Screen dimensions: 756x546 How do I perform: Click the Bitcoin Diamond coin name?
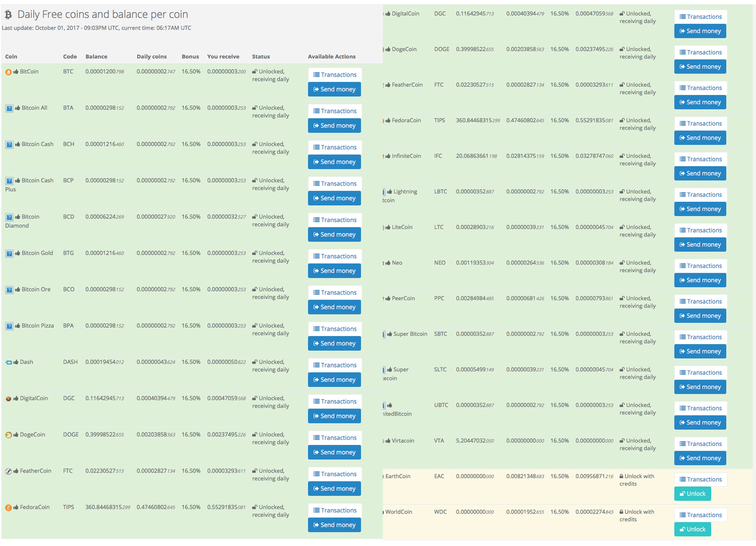coord(22,221)
